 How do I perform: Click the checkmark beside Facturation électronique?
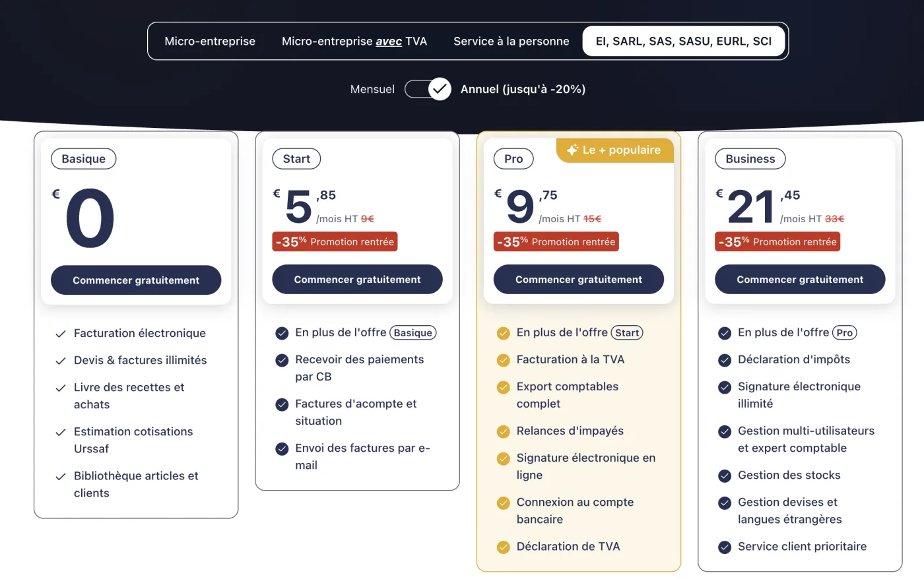click(x=61, y=334)
